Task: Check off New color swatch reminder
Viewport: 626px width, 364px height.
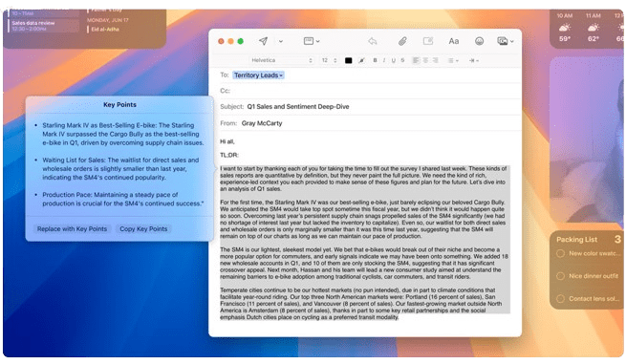Action: (x=560, y=253)
